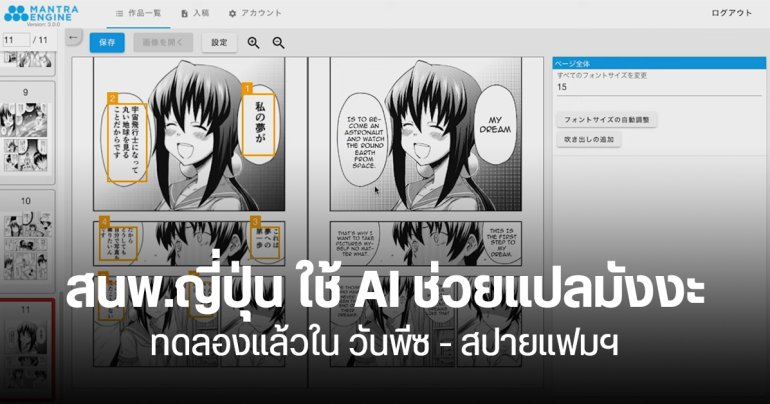This screenshot has width=770, height=404.
Task: Select page 11 thumbnail
Action: 27,351
